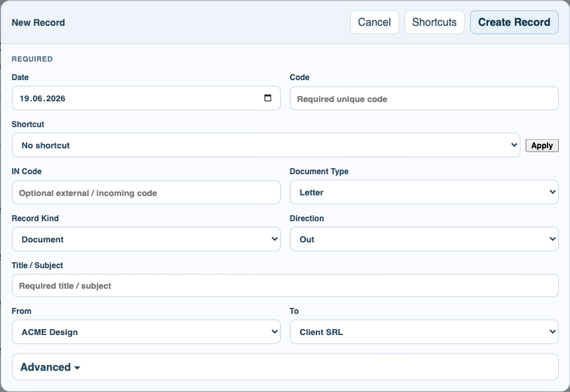This screenshot has width=570, height=392.
Task: Open the Direction dropdown
Action: tap(424, 239)
